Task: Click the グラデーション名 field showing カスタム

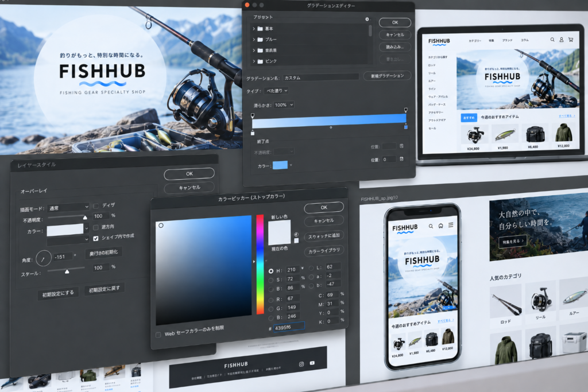Action: pyautogui.click(x=320, y=77)
